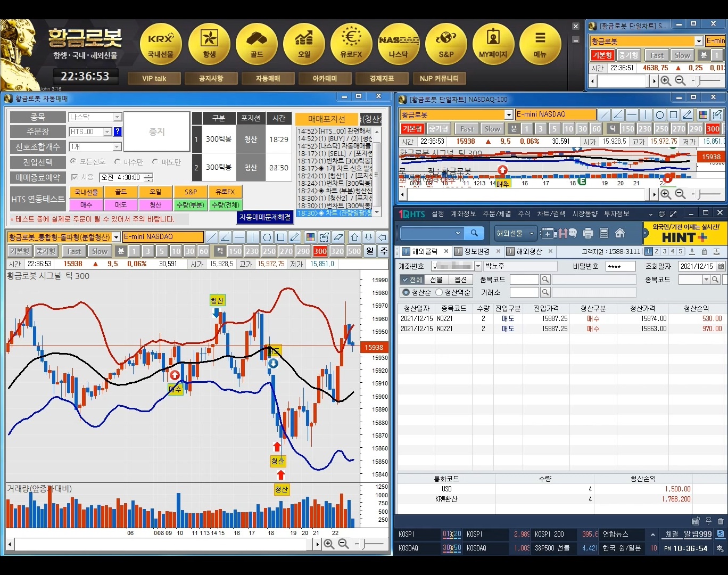
Task: Open the S&P gold circle button
Action: coord(446,44)
